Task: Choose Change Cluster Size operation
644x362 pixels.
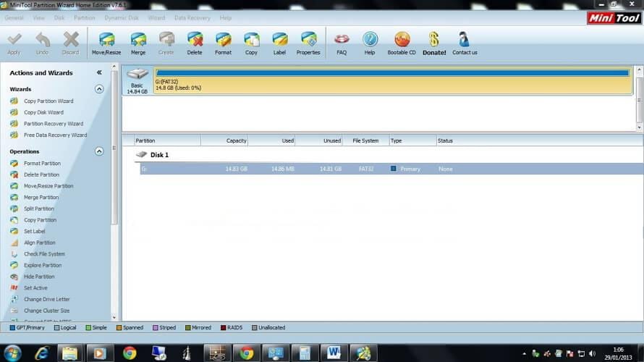Action: coord(46,311)
